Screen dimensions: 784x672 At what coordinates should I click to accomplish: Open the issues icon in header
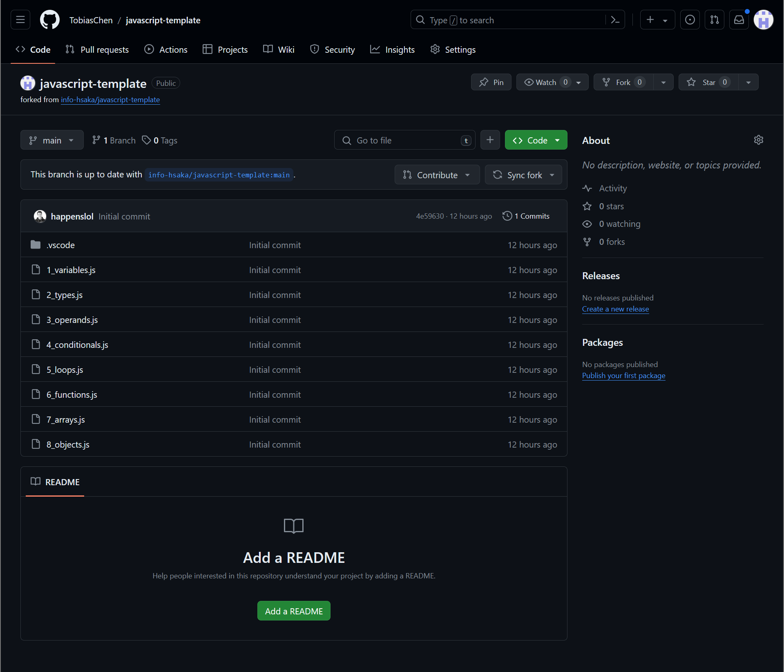tap(690, 20)
